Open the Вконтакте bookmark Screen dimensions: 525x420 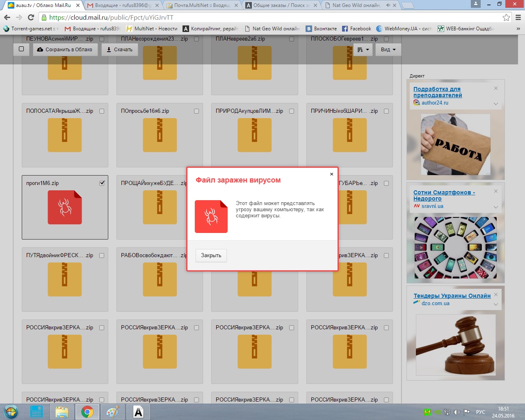click(321, 29)
